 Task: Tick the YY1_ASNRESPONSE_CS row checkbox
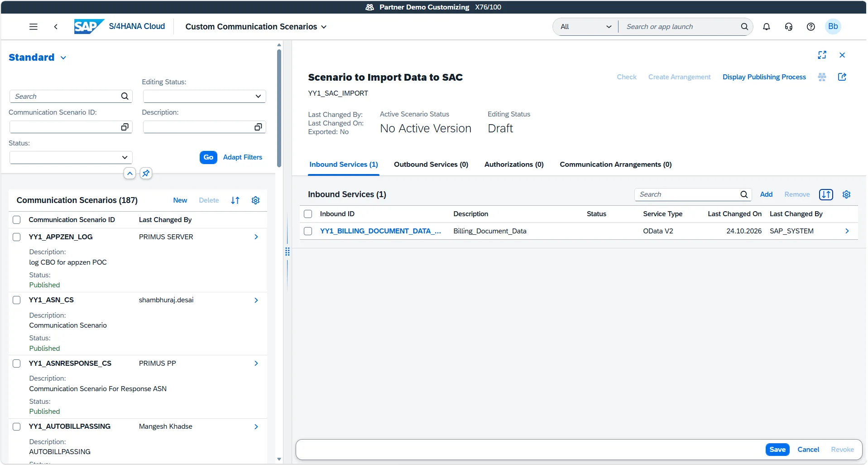pyautogui.click(x=17, y=363)
